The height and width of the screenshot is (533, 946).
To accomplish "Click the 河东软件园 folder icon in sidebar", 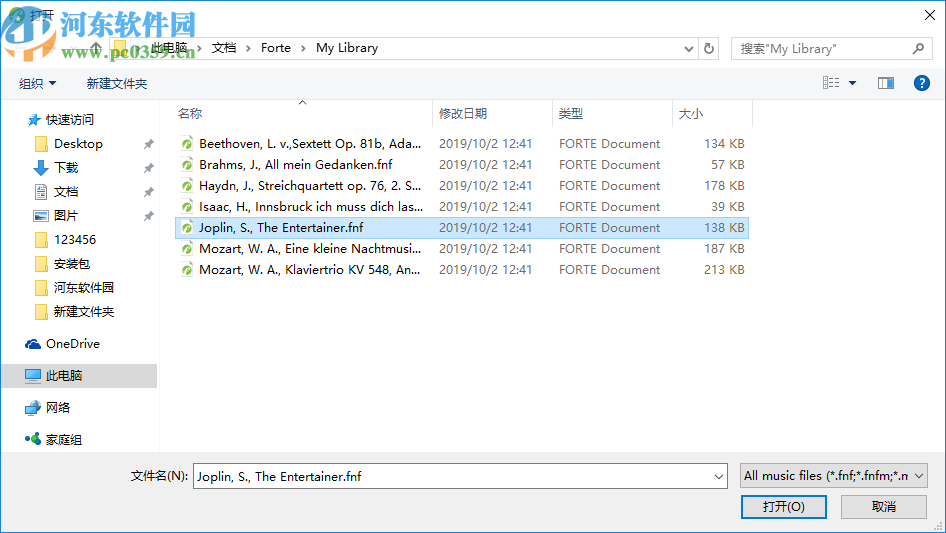I will pyautogui.click(x=41, y=288).
